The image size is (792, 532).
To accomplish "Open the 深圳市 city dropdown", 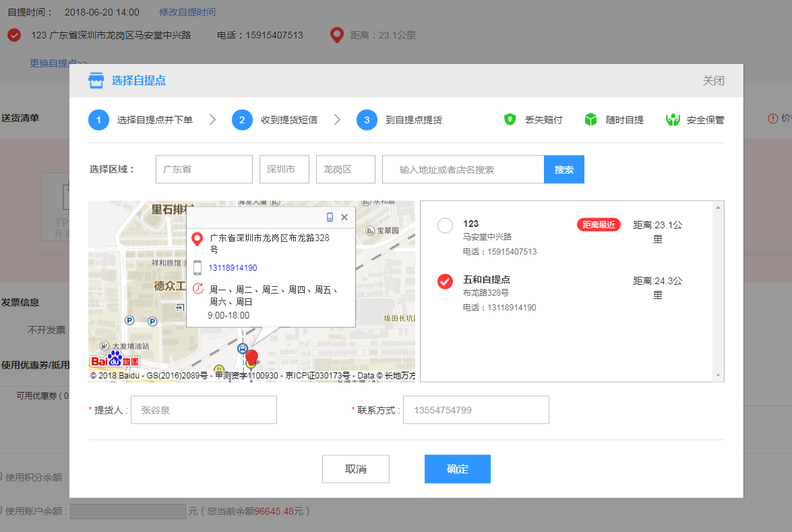I will (x=284, y=170).
